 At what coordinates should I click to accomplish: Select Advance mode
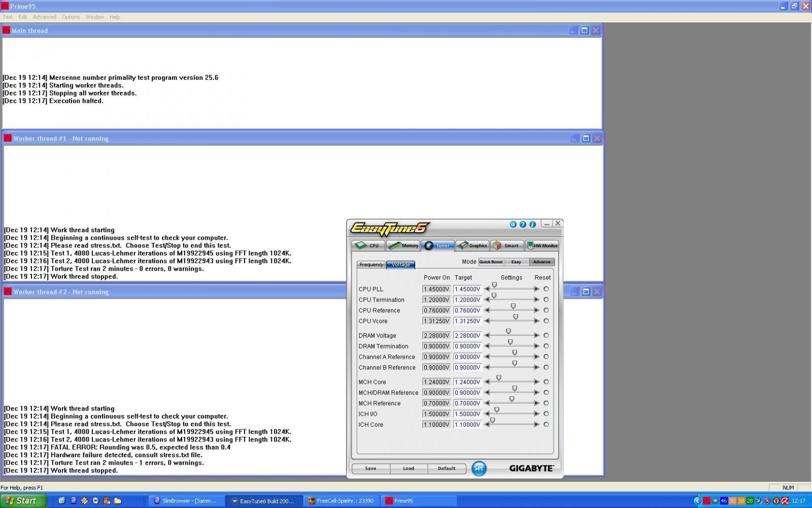tap(542, 262)
